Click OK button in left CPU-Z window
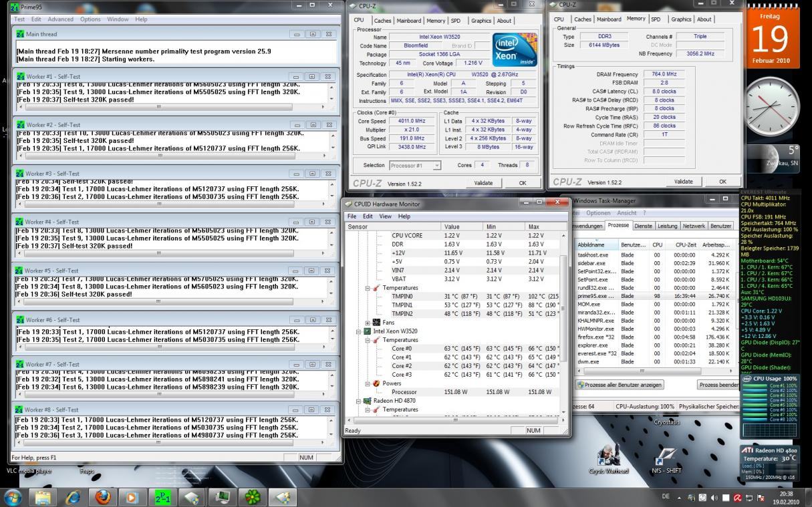Screen dimensions: 812x507 point(523,183)
